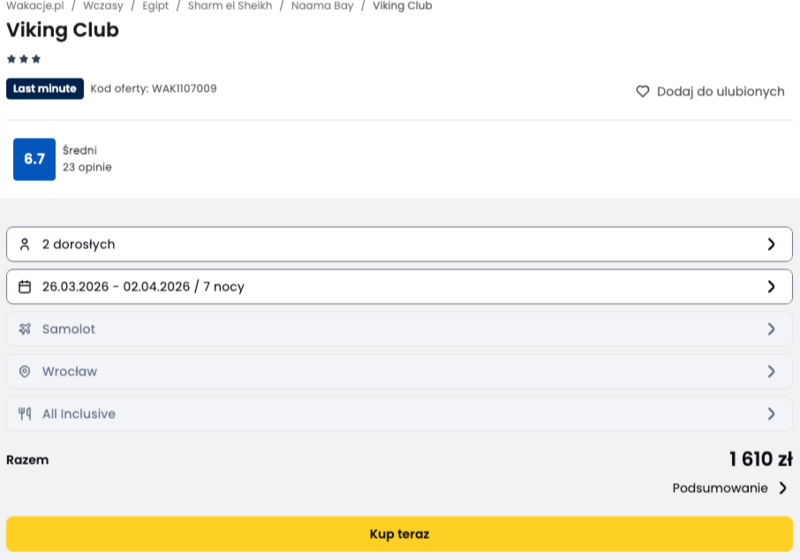Open the date range chevron for 7 nocy

[x=771, y=287]
